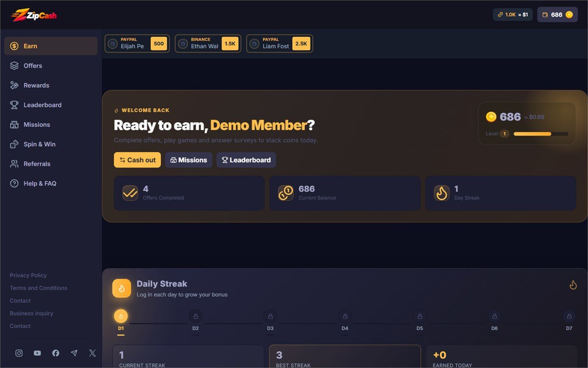Go to Referrals in the sidebar
This screenshot has width=588, height=368.
coord(51,164)
